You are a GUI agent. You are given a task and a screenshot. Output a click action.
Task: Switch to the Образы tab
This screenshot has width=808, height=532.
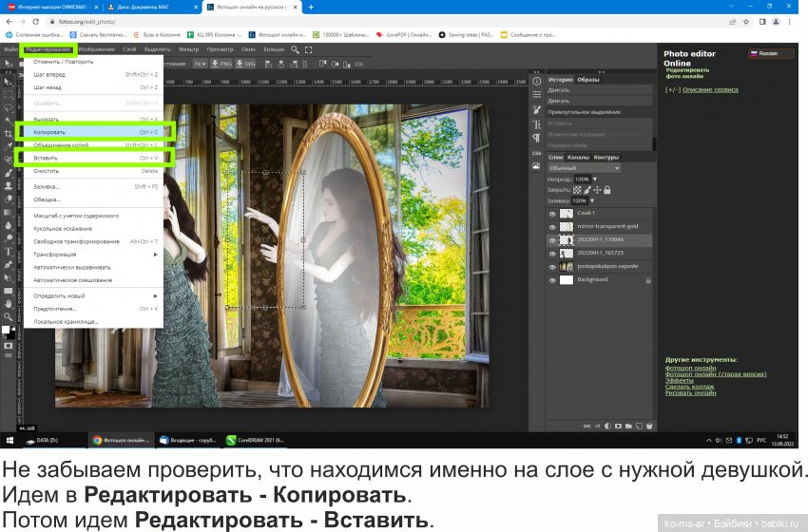[x=588, y=80]
